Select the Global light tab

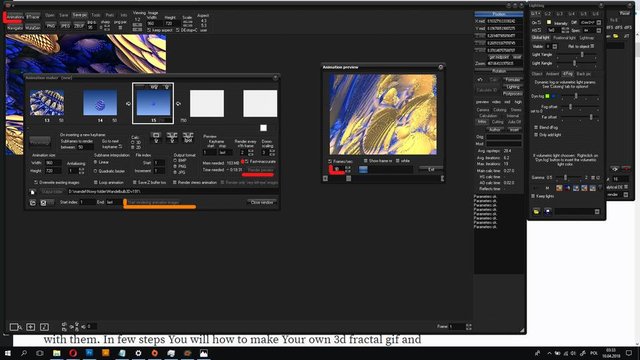tap(540, 38)
